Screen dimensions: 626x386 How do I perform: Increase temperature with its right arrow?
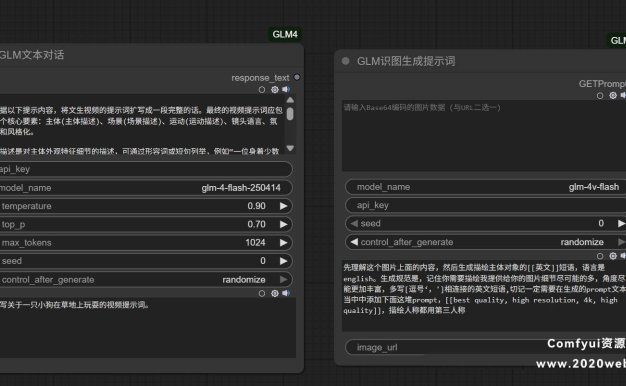[283, 206]
